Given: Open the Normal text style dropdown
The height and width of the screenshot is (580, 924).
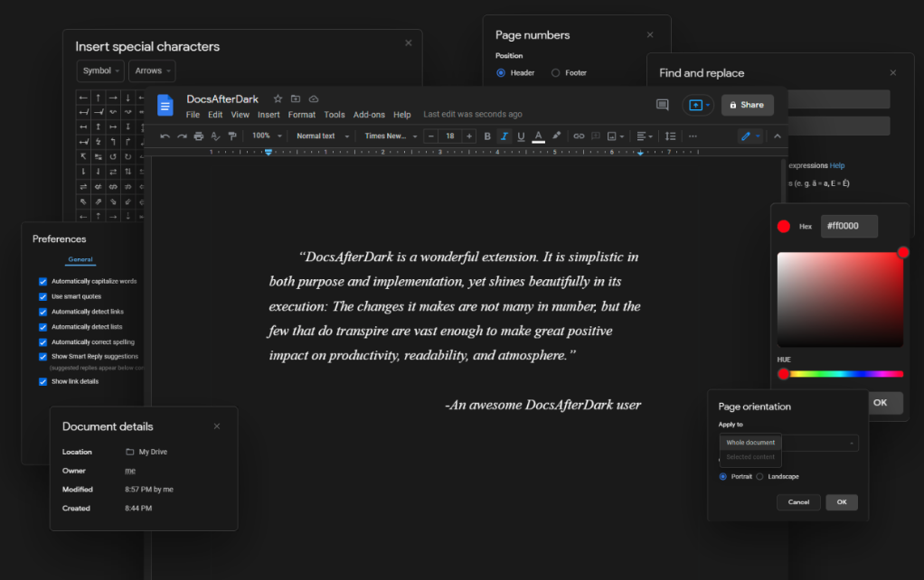Looking at the screenshot, I should pyautogui.click(x=323, y=136).
